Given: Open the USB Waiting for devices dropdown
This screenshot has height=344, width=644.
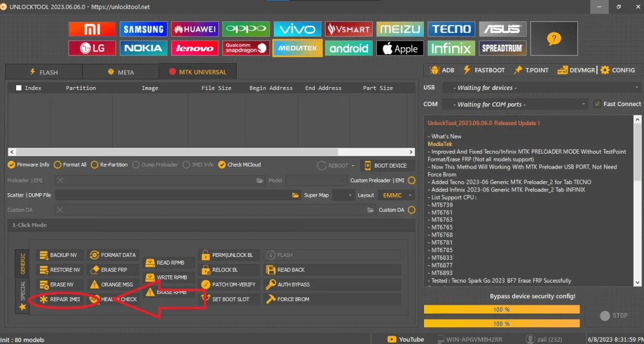Looking at the screenshot, I should 541,88.
